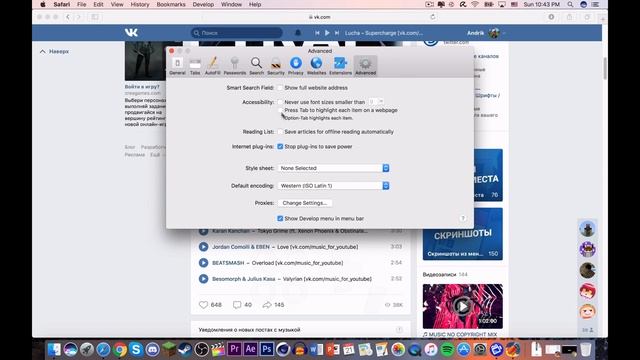Toggle Save articles for offline reading
Image resolution: width=640 pixels, height=360 pixels.
click(x=280, y=132)
